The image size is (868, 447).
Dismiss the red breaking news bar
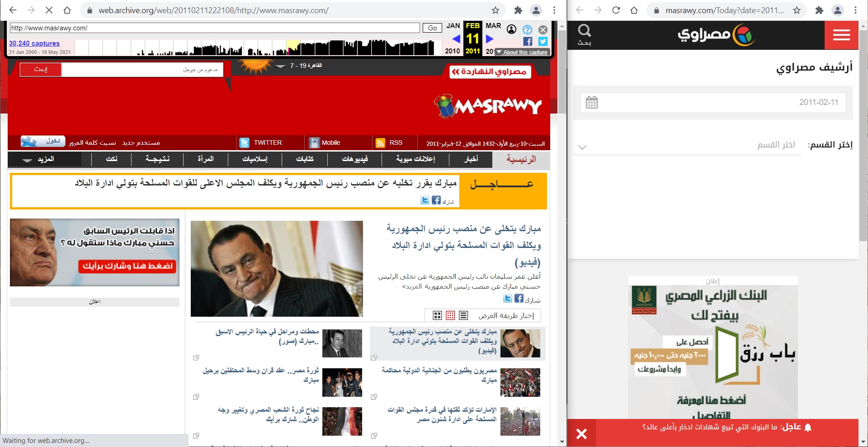pyautogui.click(x=581, y=434)
